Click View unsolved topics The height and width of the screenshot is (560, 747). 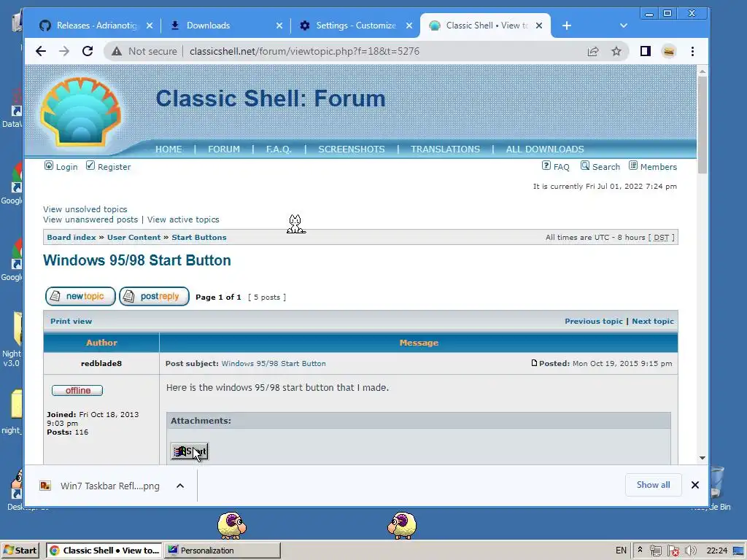[x=85, y=209]
